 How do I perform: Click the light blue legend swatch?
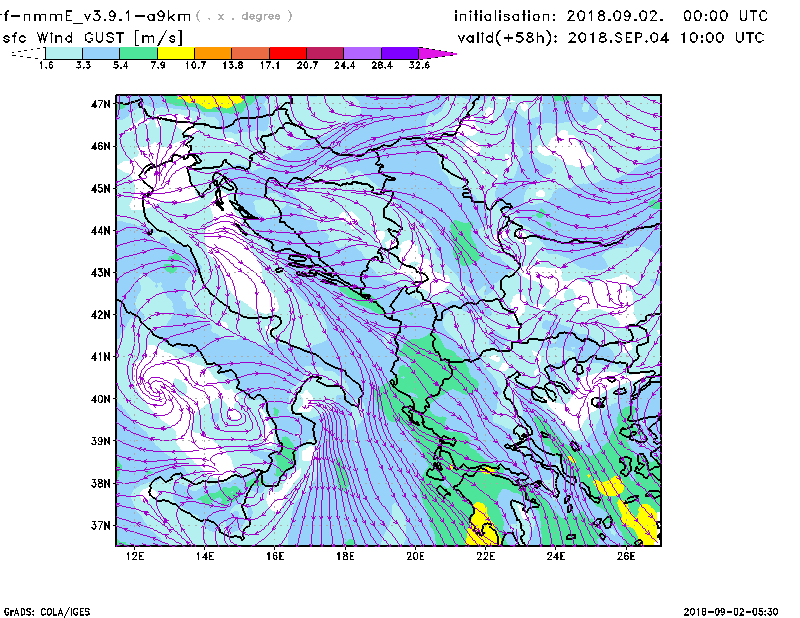[101, 53]
